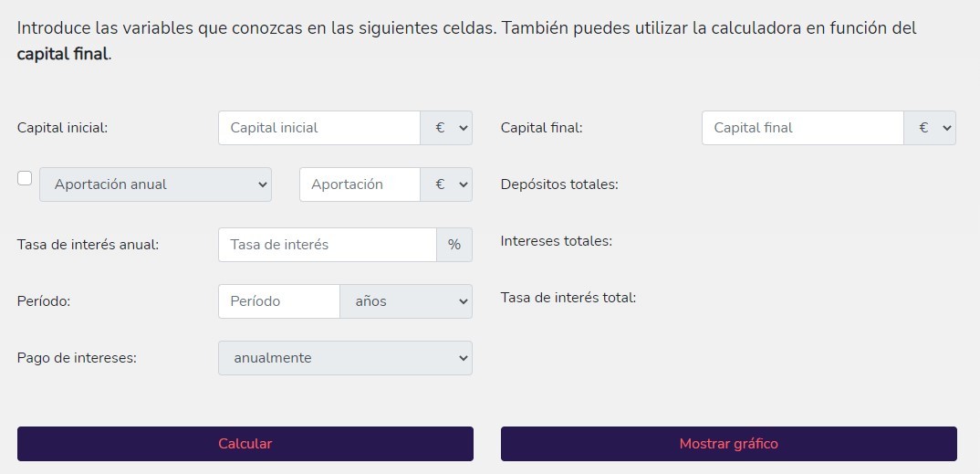Screen dimensions: 980x474
Task: Click the Aportación amount field
Action: coord(360,184)
